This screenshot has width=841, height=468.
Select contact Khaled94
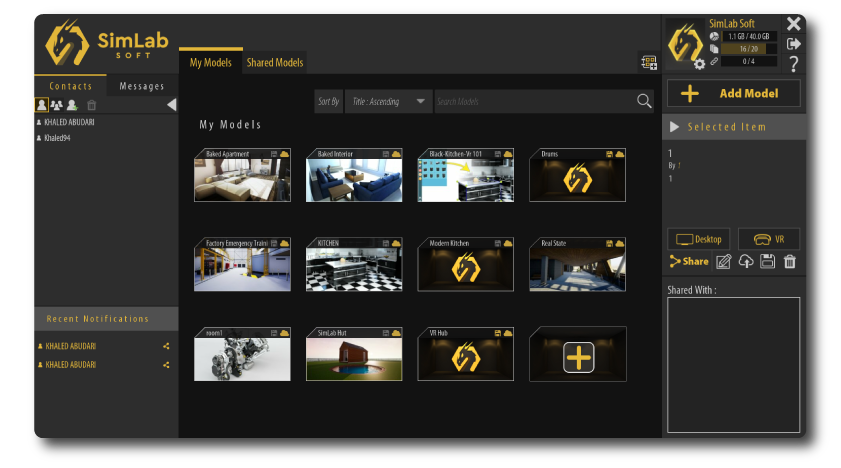[x=57, y=138]
